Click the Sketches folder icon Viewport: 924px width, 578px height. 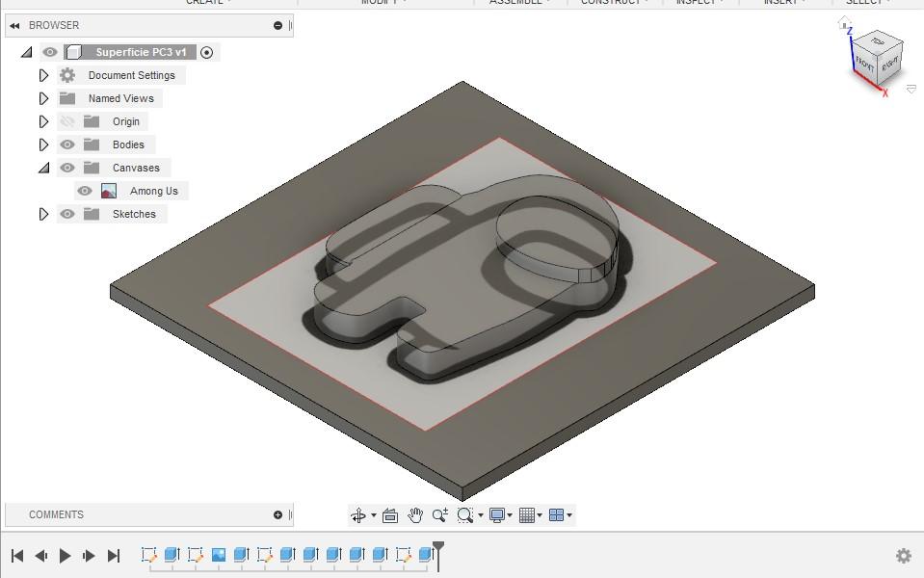click(x=92, y=214)
